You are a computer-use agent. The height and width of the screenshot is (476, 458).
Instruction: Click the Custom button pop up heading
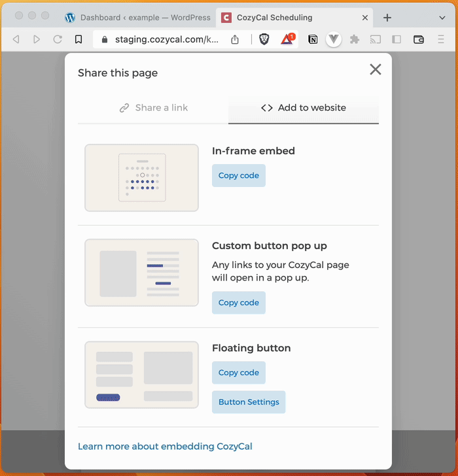[270, 246]
